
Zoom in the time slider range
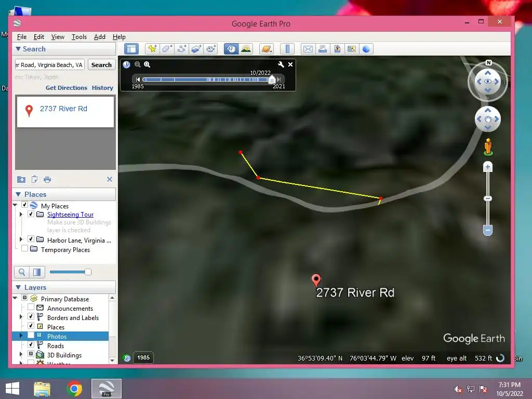[147, 64]
